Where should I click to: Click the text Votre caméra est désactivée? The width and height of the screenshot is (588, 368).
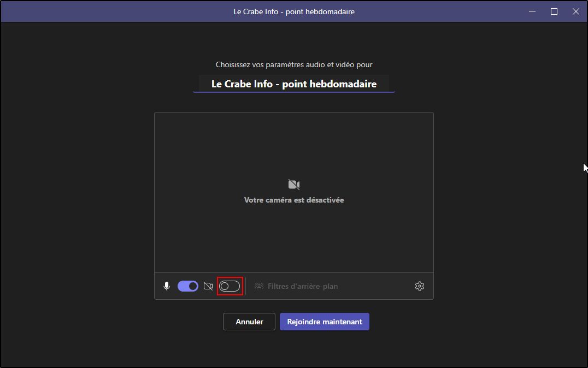(x=294, y=200)
